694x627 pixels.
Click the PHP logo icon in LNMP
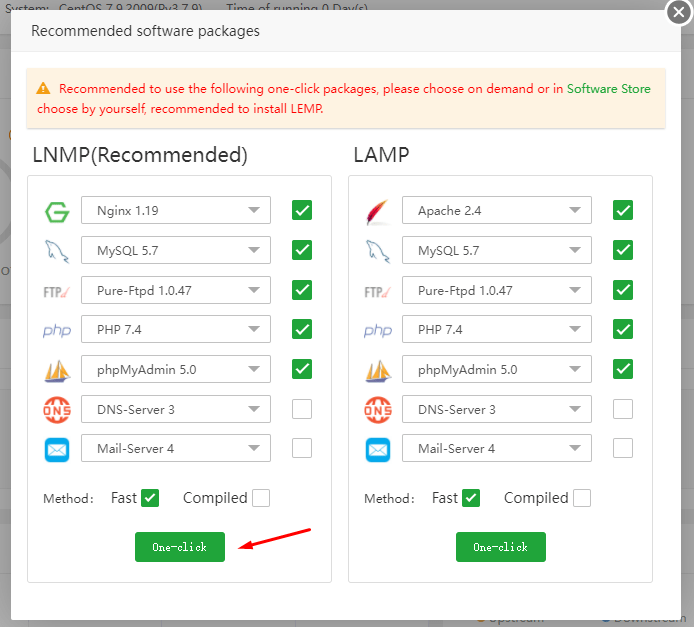coord(56,331)
